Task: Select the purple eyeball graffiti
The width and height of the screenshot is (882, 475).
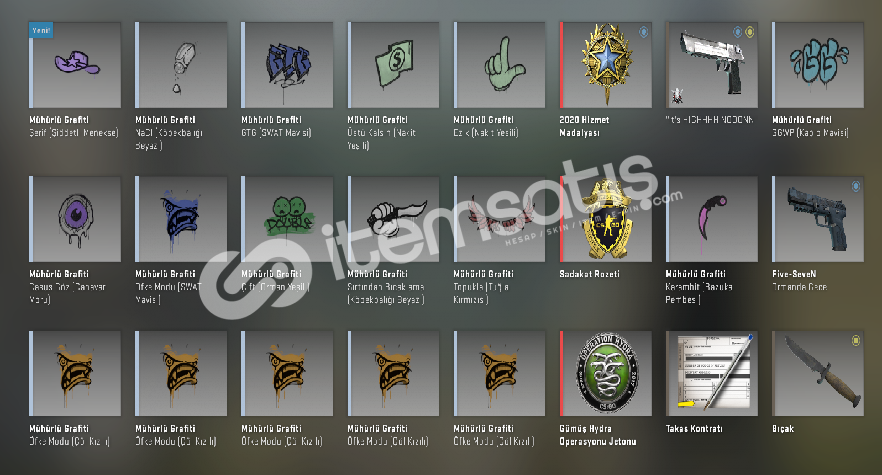Action: click(x=75, y=219)
